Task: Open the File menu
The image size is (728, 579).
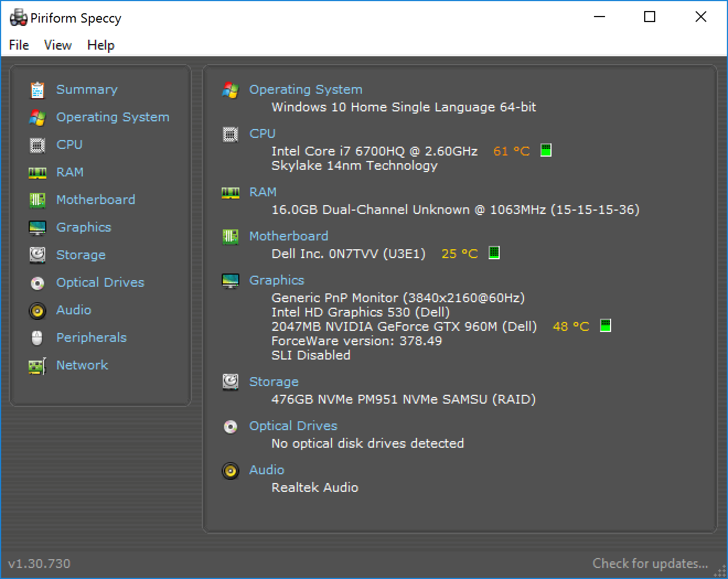Action: pyautogui.click(x=19, y=45)
